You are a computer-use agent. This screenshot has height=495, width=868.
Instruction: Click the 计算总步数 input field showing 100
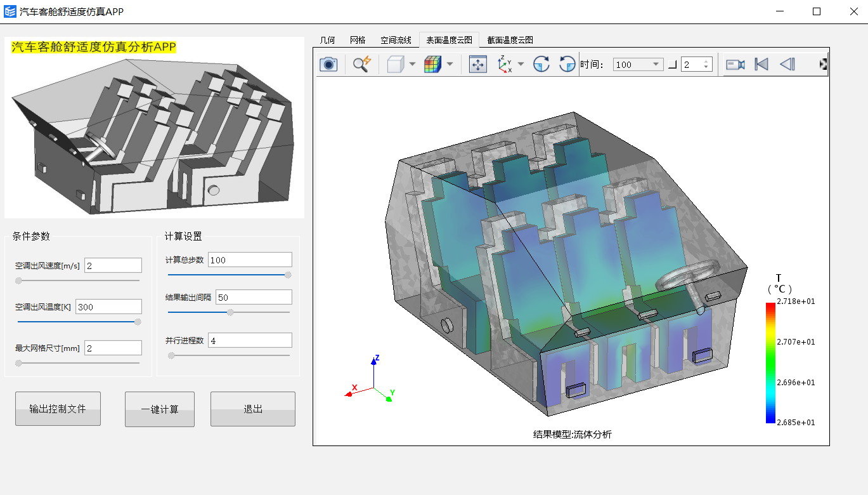click(x=250, y=260)
